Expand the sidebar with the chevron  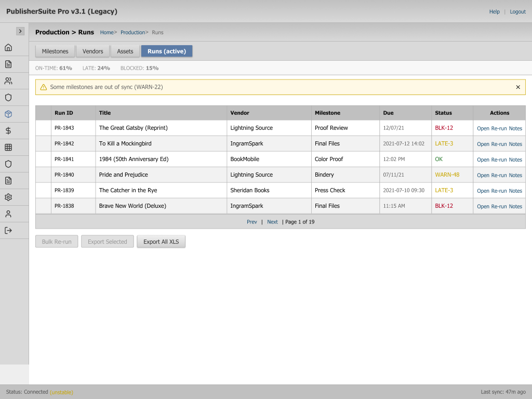(20, 31)
